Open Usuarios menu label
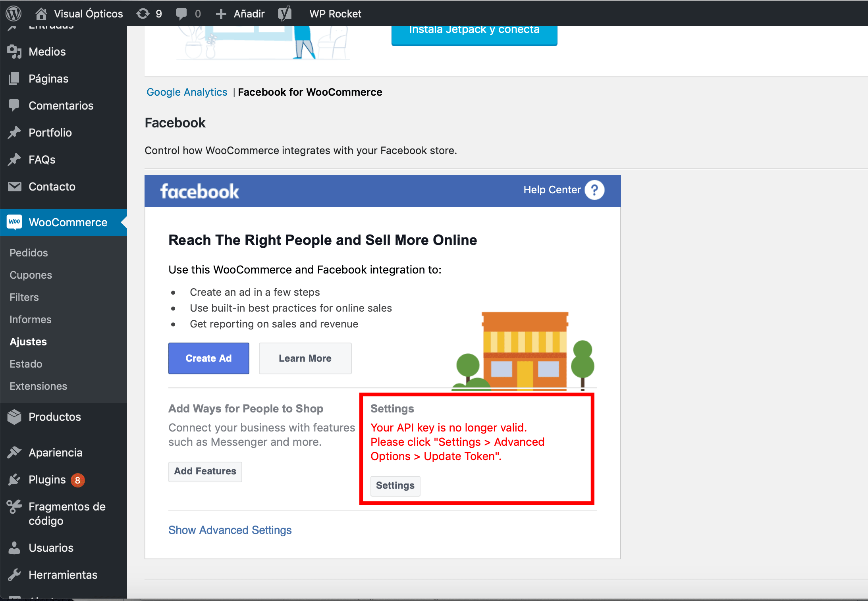The width and height of the screenshot is (868, 601). coord(51,548)
